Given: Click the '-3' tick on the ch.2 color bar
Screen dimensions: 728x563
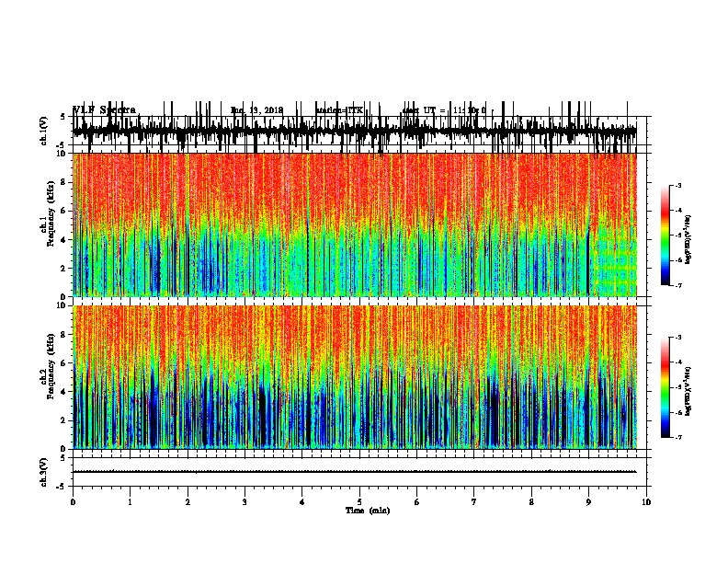Looking at the screenshot, I should [678, 338].
